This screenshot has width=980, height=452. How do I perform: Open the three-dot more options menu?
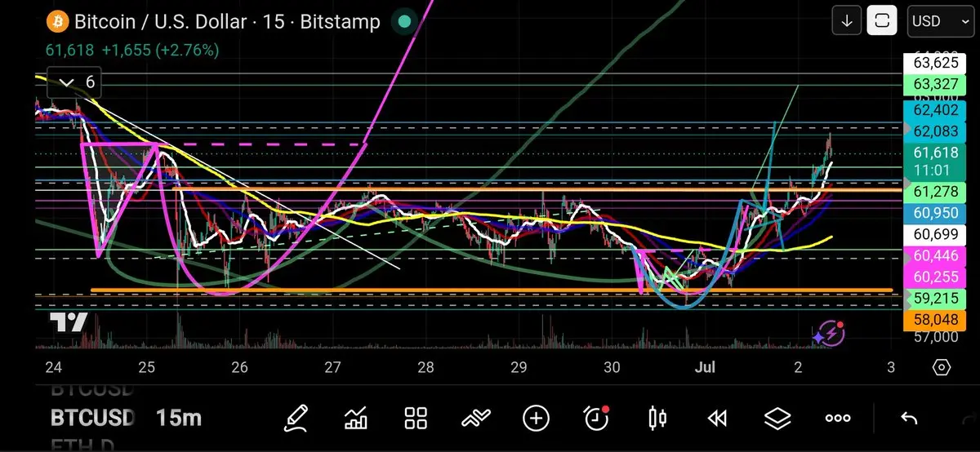[x=838, y=419]
